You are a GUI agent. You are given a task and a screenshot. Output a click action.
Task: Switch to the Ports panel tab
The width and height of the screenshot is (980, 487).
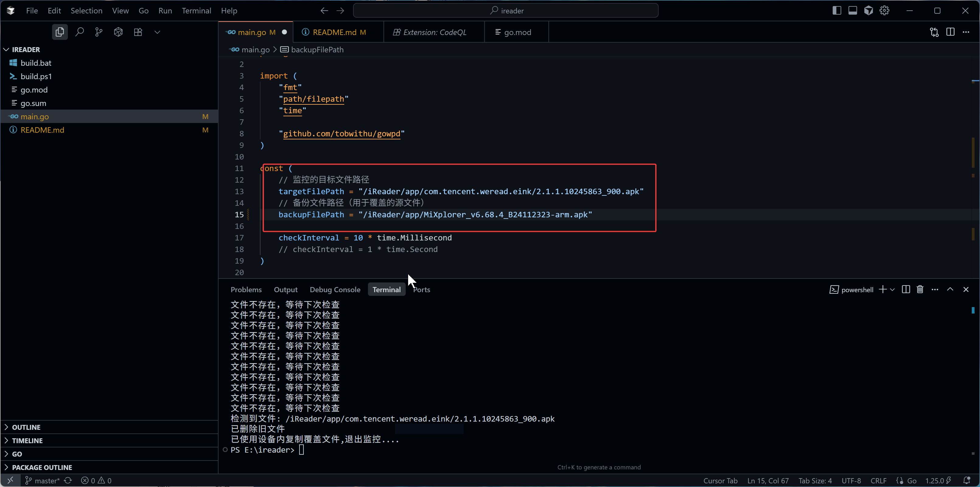click(x=422, y=289)
